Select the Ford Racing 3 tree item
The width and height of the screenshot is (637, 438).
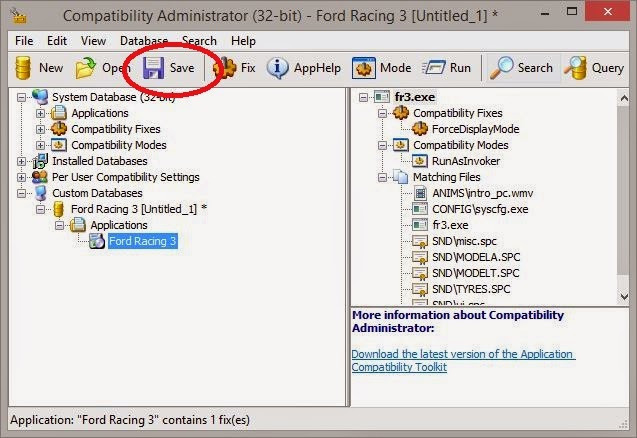(143, 241)
